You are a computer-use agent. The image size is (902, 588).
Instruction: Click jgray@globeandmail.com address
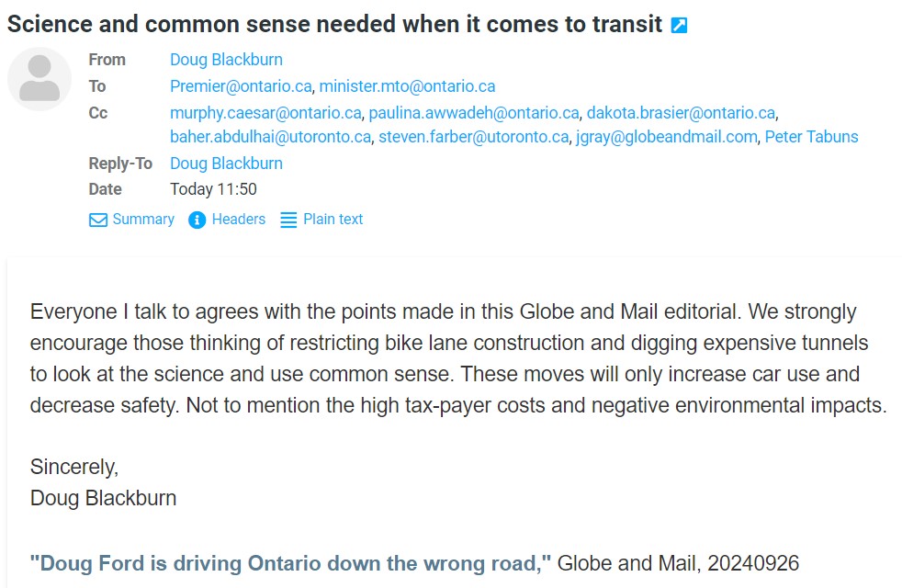[x=668, y=137]
